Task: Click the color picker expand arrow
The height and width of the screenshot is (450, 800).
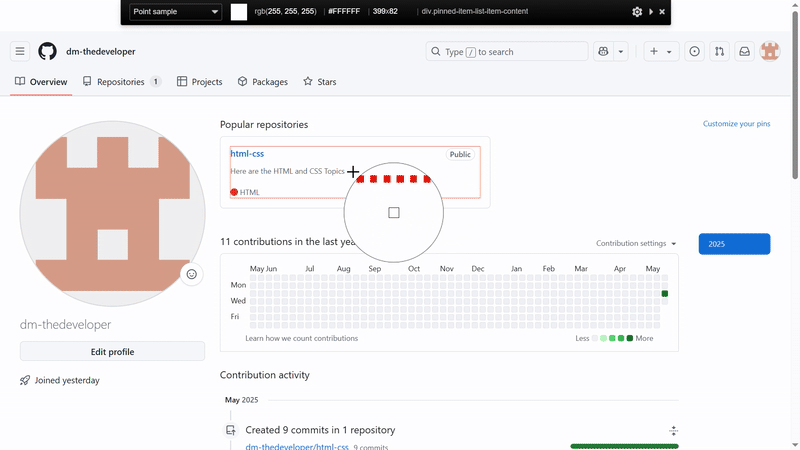Action: tap(651, 12)
